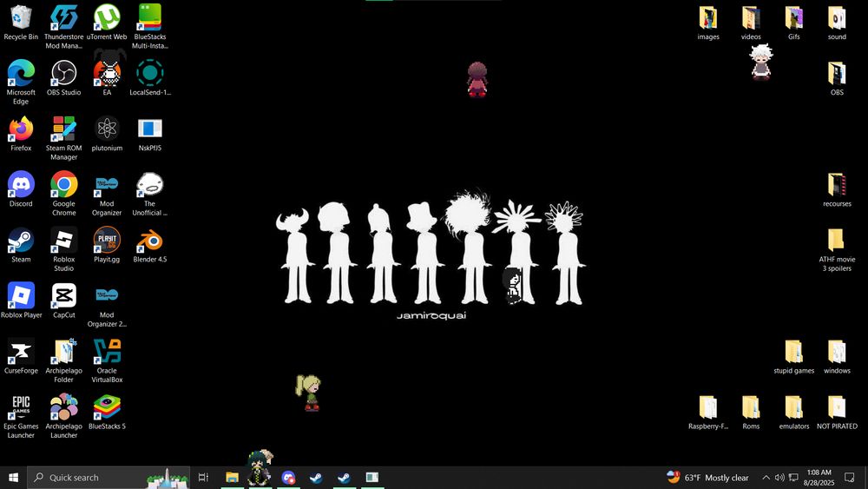Open the Gifs folder

pos(794,23)
